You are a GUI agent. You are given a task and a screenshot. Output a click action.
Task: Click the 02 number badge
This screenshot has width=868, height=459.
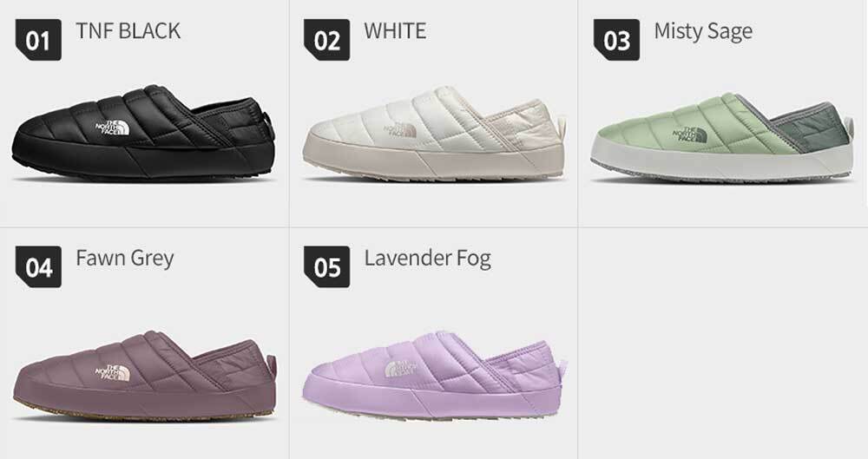(326, 40)
